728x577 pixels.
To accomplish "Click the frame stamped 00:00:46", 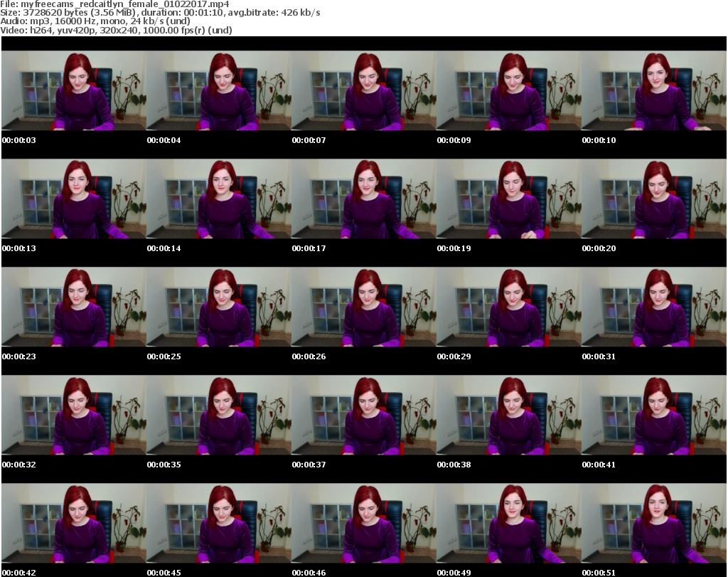I will click(x=364, y=524).
